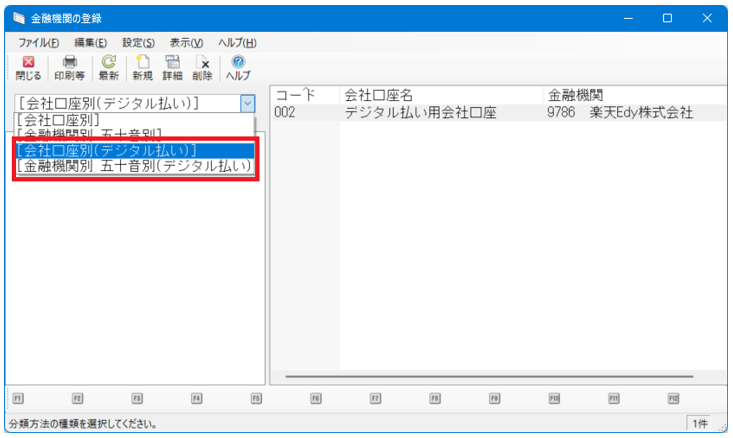Click the horizontal scrollbar of the table
The width and height of the screenshot is (733, 438).
point(489,376)
